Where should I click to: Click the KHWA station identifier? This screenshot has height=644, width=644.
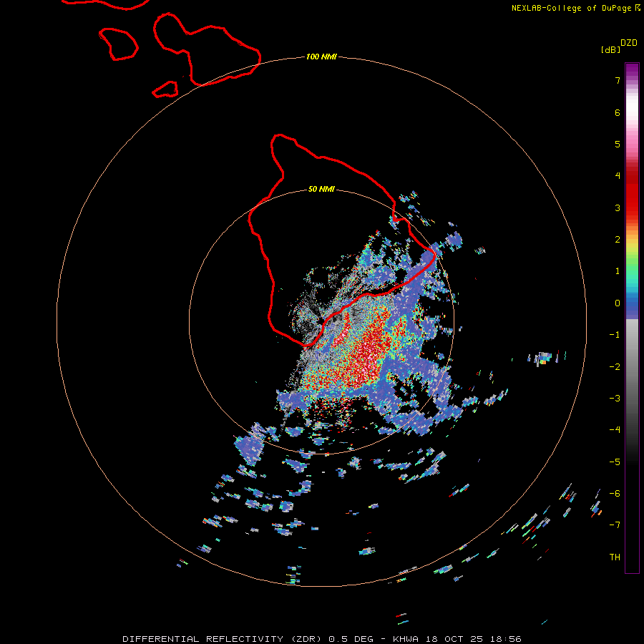click(406, 639)
